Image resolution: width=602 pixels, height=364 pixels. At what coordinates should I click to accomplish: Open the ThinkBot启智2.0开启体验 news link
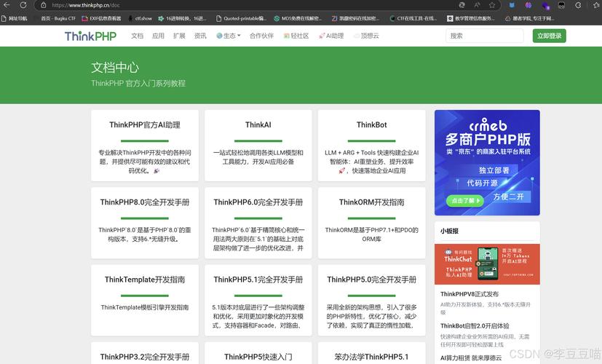475,326
